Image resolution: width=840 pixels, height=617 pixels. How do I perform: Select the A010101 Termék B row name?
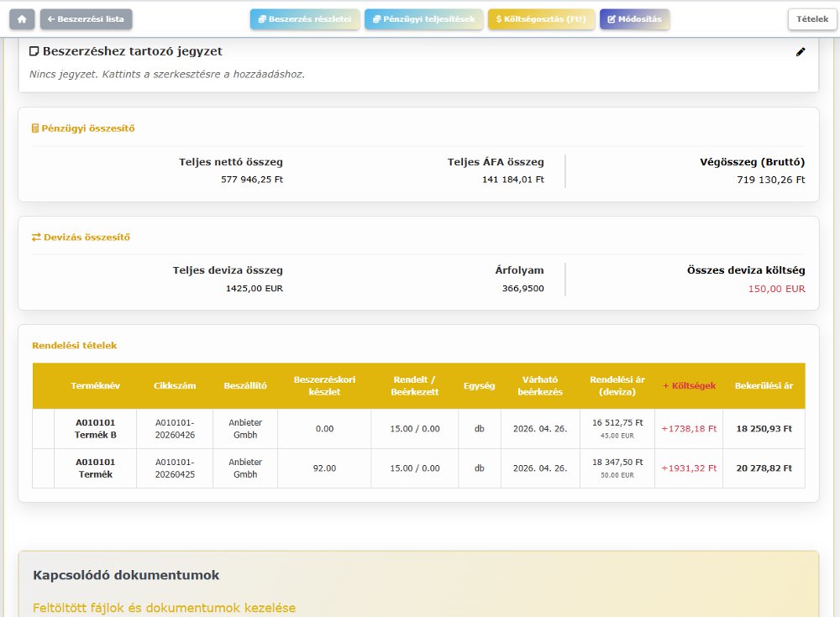[96, 429]
